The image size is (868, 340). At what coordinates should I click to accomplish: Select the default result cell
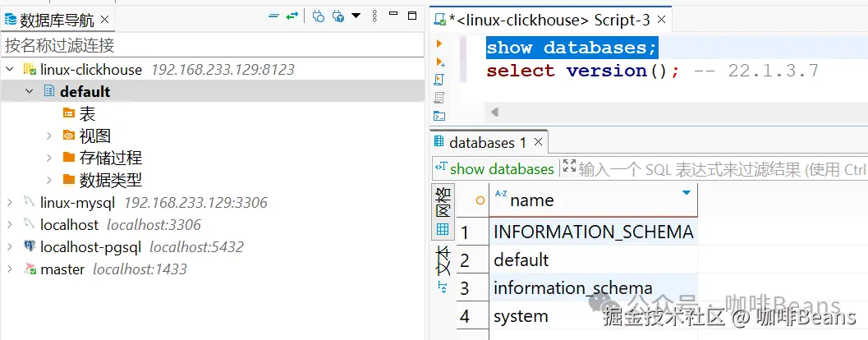pos(593,260)
